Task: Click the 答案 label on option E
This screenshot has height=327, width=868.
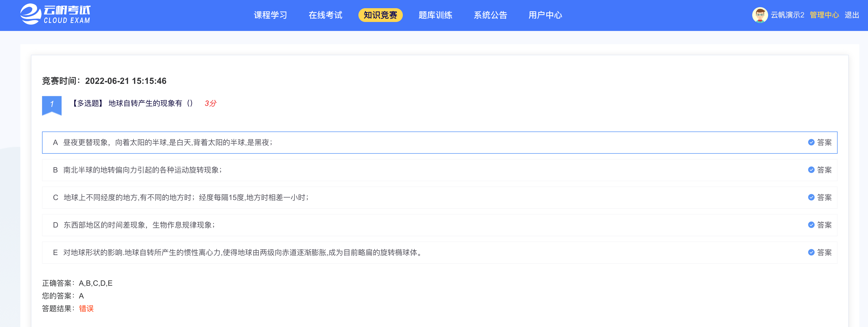Action: (824, 252)
